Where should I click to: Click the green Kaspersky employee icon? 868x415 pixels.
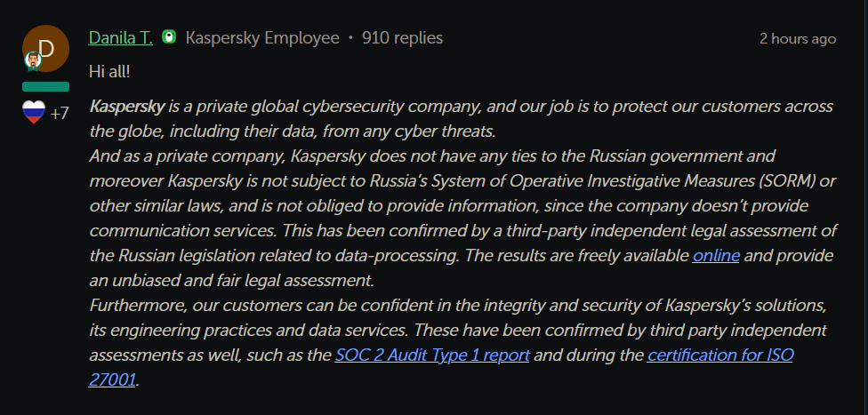click(169, 38)
